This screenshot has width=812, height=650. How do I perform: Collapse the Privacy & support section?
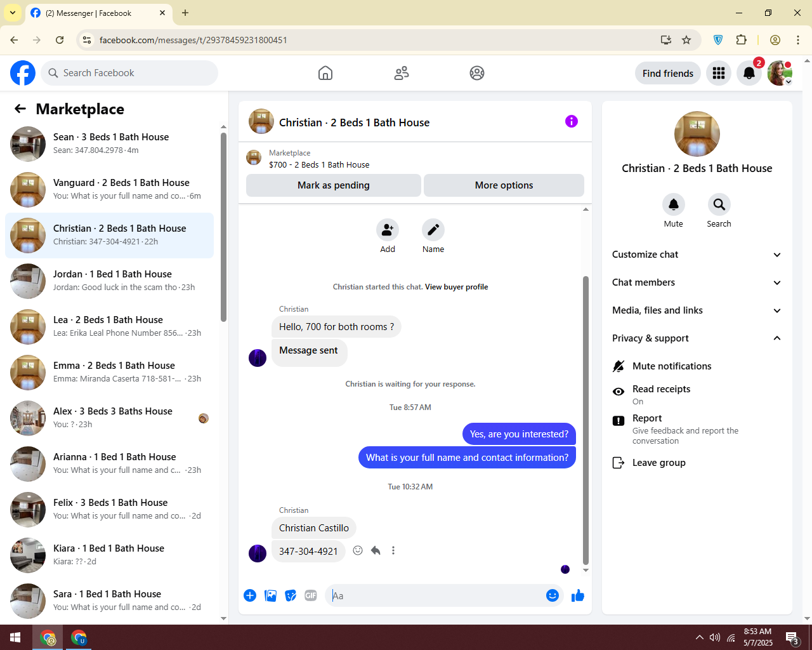[x=697, y=338]
